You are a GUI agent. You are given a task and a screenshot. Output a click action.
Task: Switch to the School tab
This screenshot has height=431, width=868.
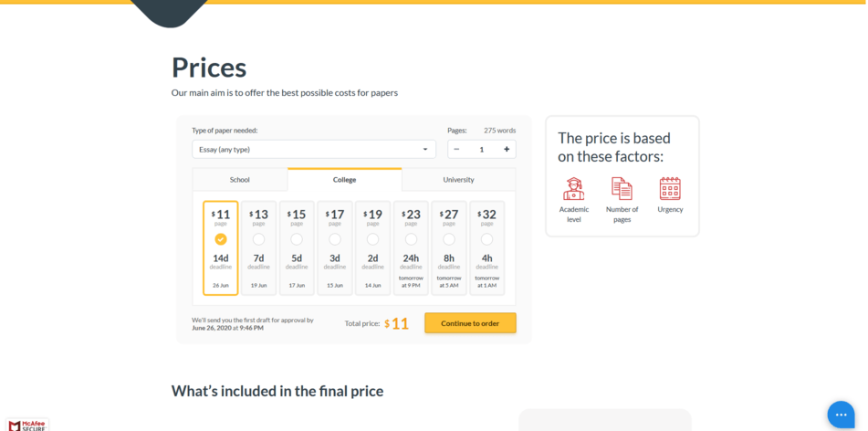(240, 180)
